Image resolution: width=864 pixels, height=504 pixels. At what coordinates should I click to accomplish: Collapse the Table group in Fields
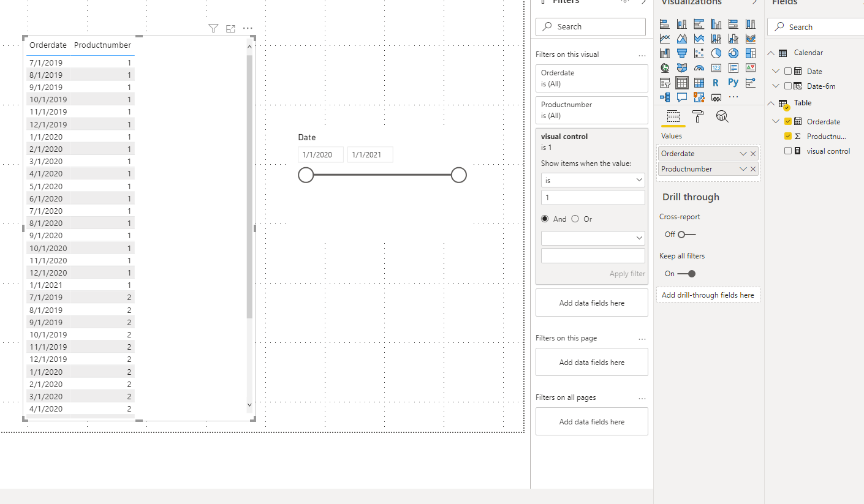click(771, 103)
